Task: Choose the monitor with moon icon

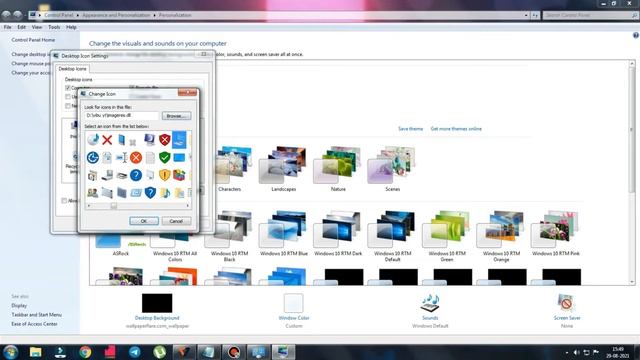Action: pos(150,140)
